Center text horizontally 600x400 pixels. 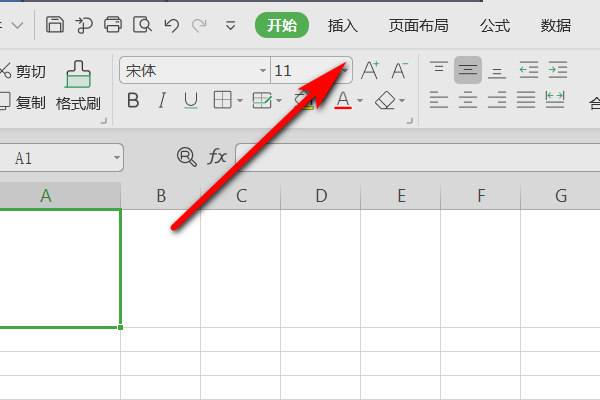(468, 100)
